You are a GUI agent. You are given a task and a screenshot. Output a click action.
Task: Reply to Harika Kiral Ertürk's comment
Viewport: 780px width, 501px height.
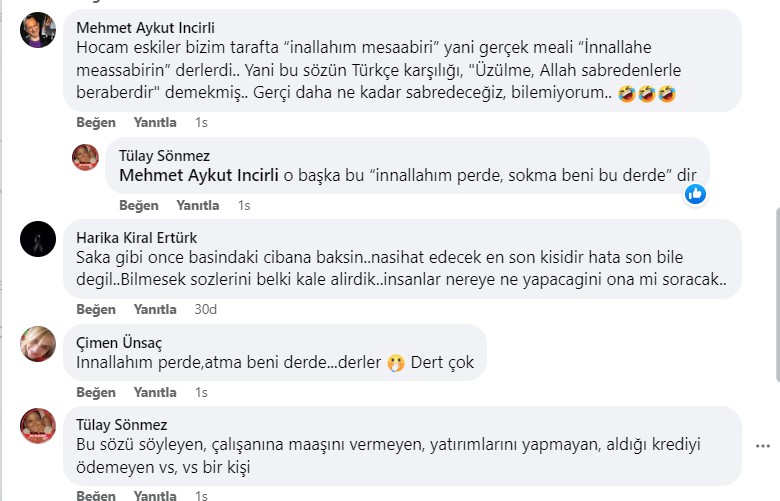point(155,309)
